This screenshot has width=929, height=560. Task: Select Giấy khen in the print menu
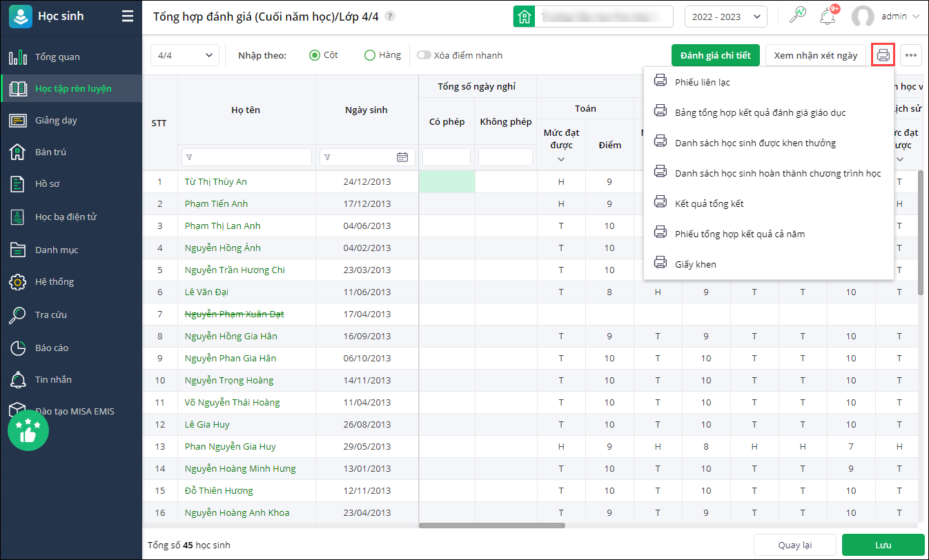(x=695, y=264)
